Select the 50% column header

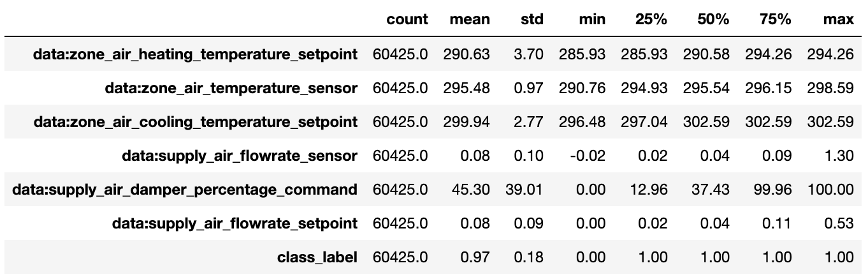[x=713, y=20]
